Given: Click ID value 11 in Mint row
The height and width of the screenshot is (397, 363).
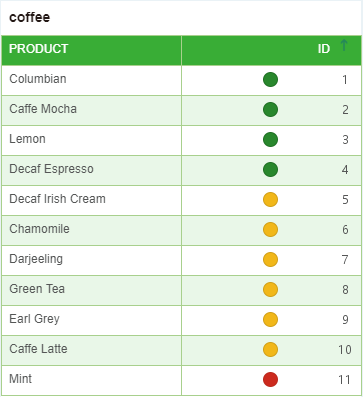Looking at the screenshot, I should [x=344, y=380].
